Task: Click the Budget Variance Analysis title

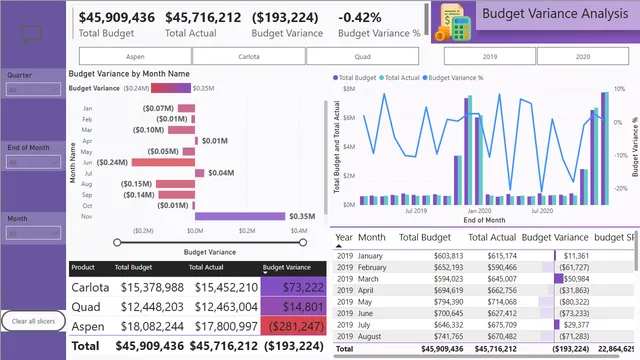Action: [555, 13]
